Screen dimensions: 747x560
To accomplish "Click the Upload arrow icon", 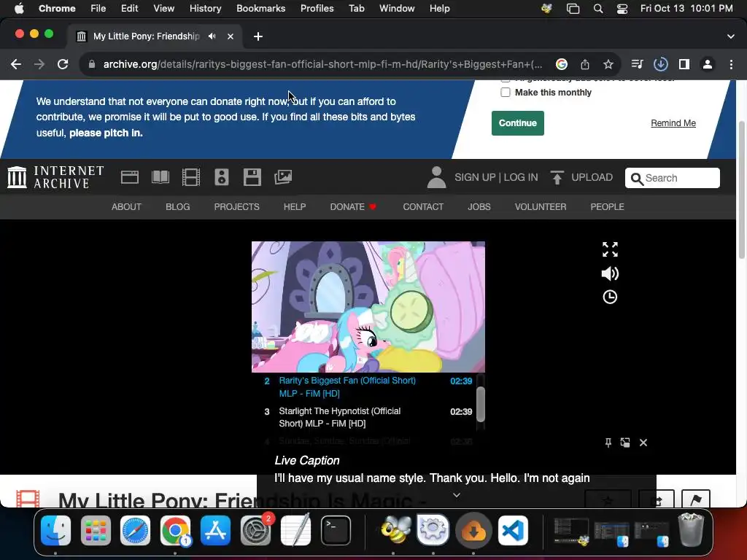I will 557,177.
